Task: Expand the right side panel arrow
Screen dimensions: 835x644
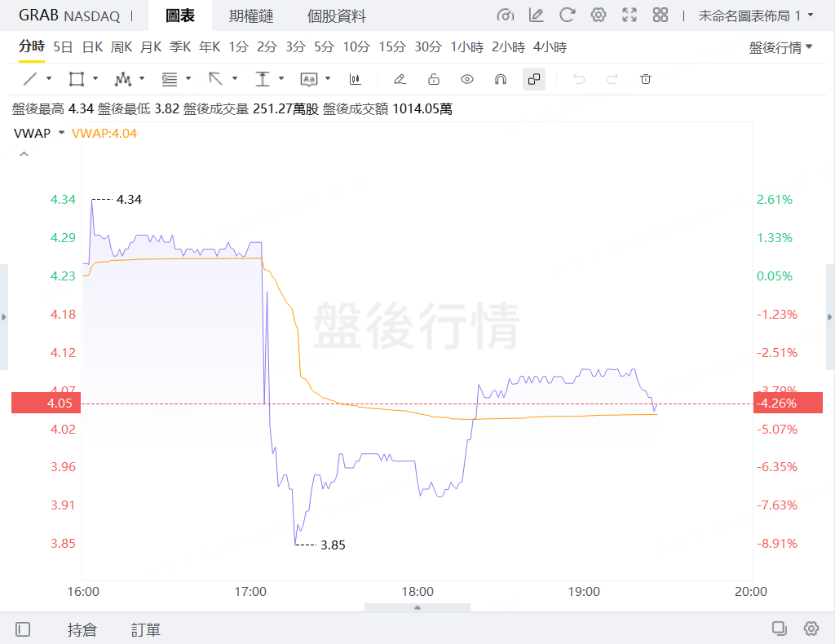Action: point(830,316)
